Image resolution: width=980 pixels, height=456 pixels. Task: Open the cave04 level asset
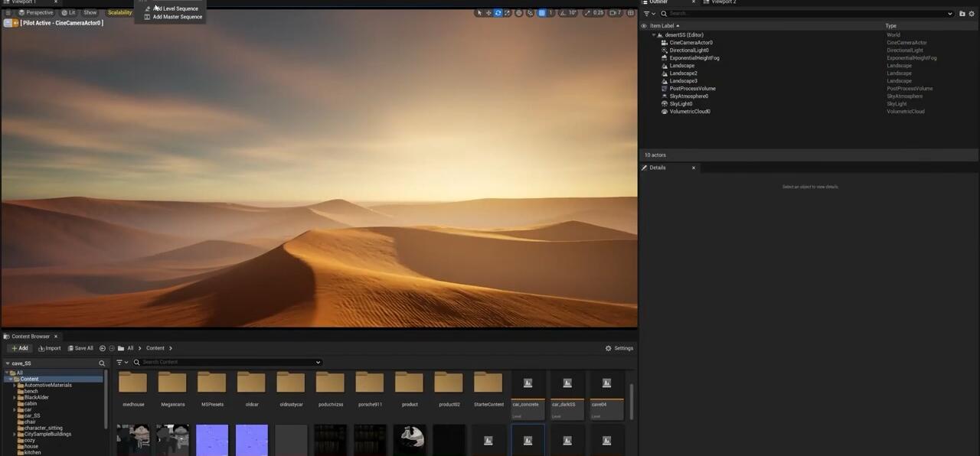606,394
